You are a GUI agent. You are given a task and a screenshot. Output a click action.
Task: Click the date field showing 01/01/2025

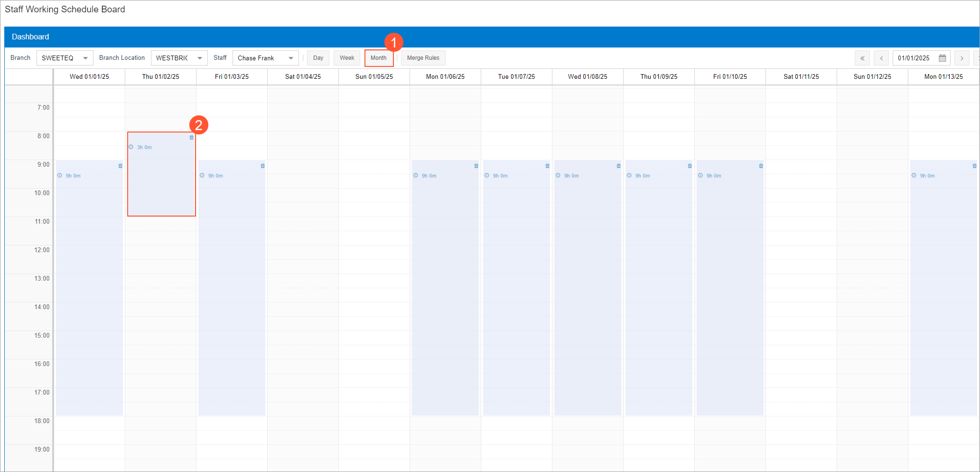click(x=914, y=58)
